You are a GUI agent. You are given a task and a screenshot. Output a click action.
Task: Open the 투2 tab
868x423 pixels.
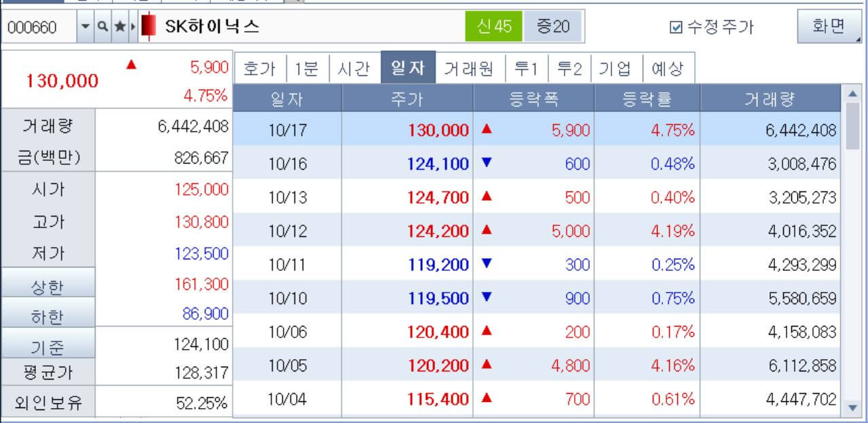tap(569, 69)
